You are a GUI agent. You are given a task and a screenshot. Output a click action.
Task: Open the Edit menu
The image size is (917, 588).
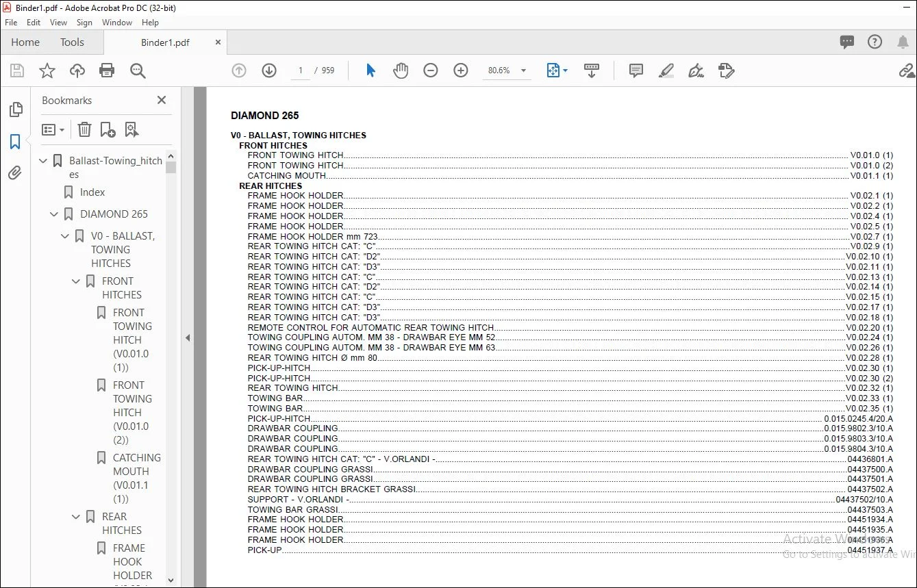pyautogui.click(x=34, y=23)
